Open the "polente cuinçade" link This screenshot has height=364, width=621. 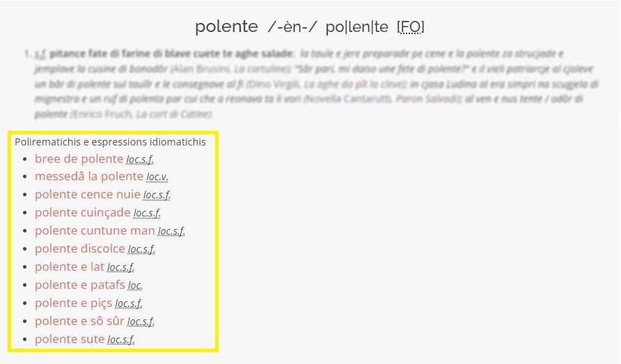pos(82,213)
